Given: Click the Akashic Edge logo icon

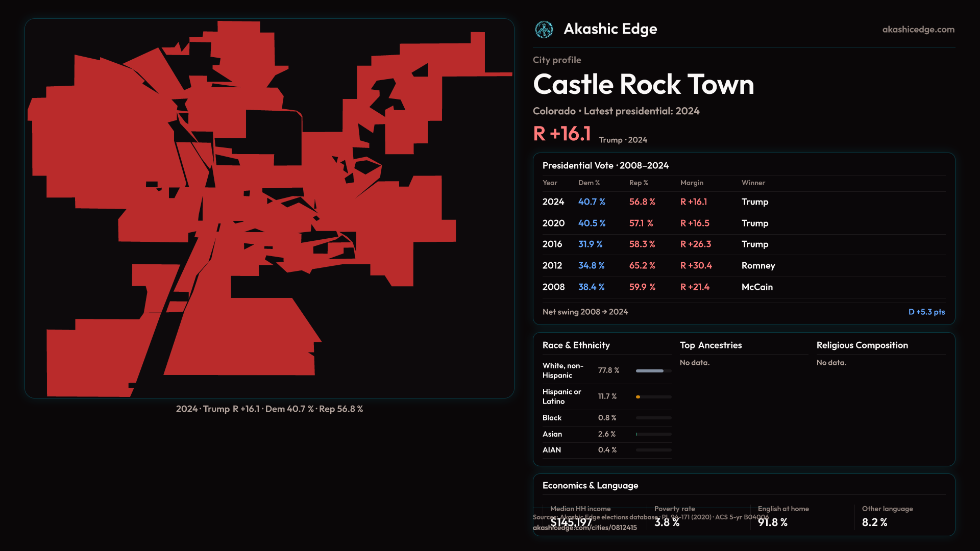Looking at the screenshot, I should click(x=544, y=30).
